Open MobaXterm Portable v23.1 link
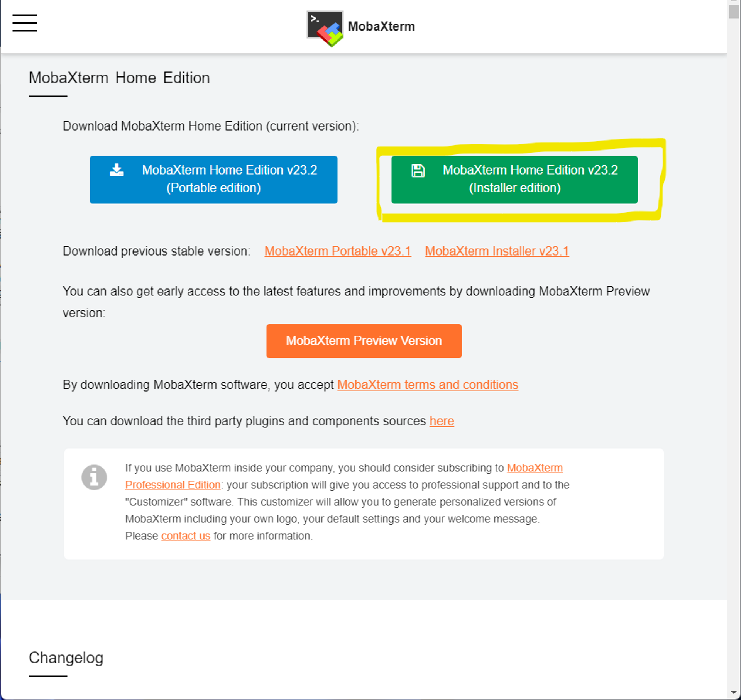The height and width of the screenshot is (700, 741). 337,251
